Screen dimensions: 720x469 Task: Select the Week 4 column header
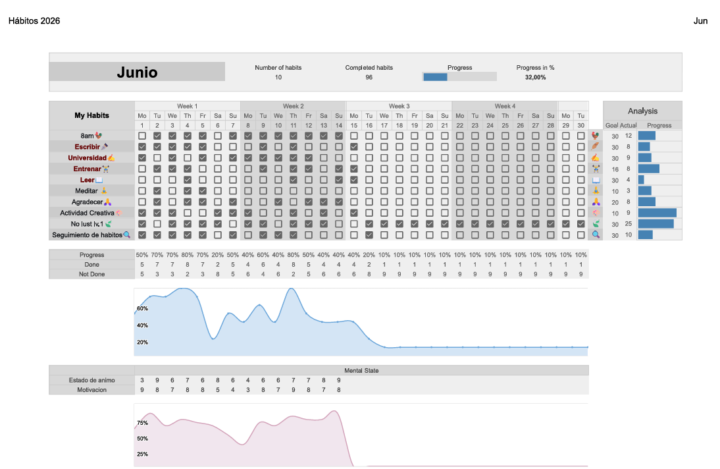pos(505,106)
